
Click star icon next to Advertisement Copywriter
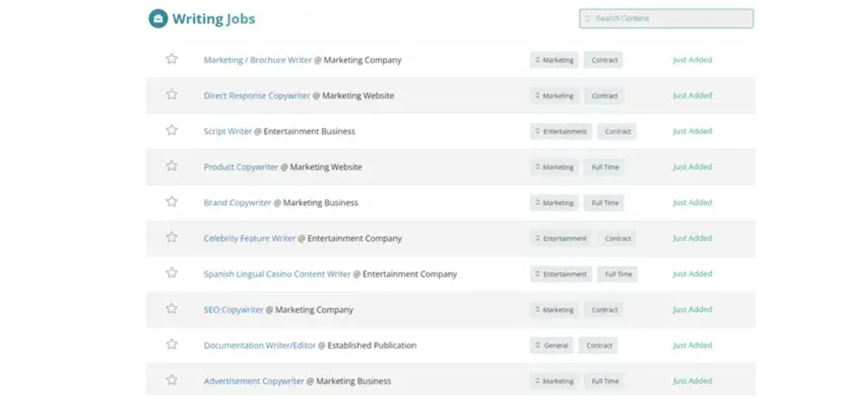click(x=171, y=380)
